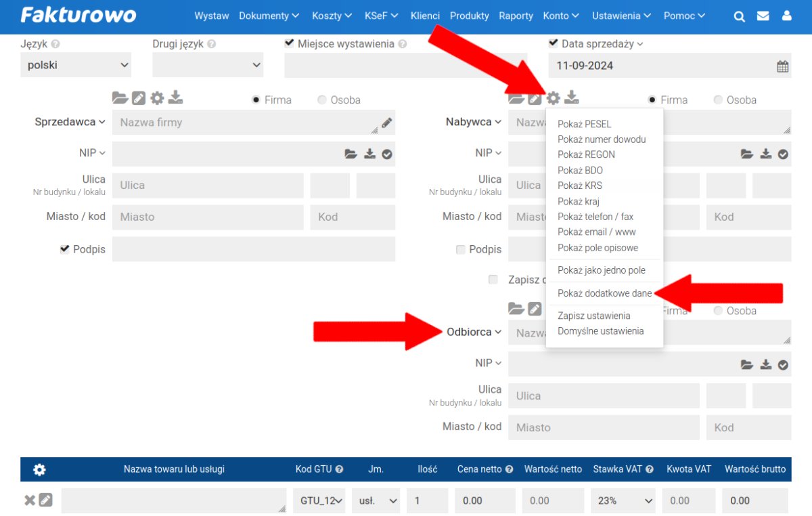This screenshot has width=812, height=516.
Task: Open the Język dropdown set to polski
Action: pyautogui.click(x=76, y=66)
